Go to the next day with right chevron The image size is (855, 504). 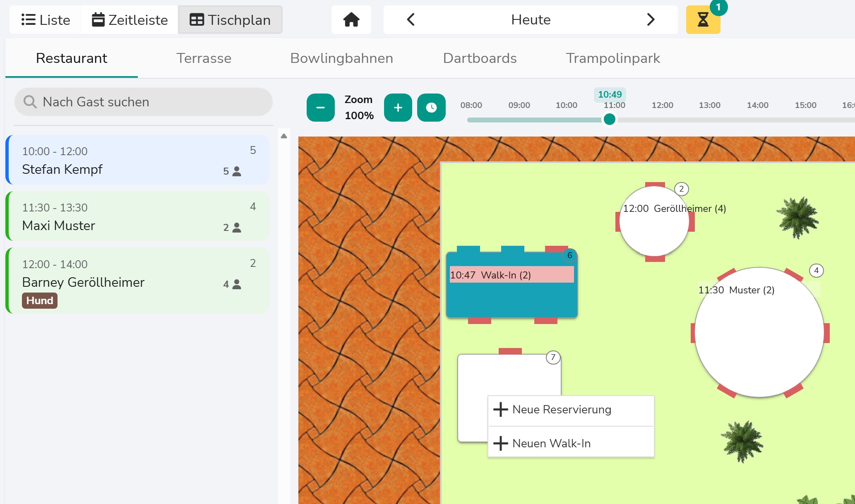[x=651, y=19]
